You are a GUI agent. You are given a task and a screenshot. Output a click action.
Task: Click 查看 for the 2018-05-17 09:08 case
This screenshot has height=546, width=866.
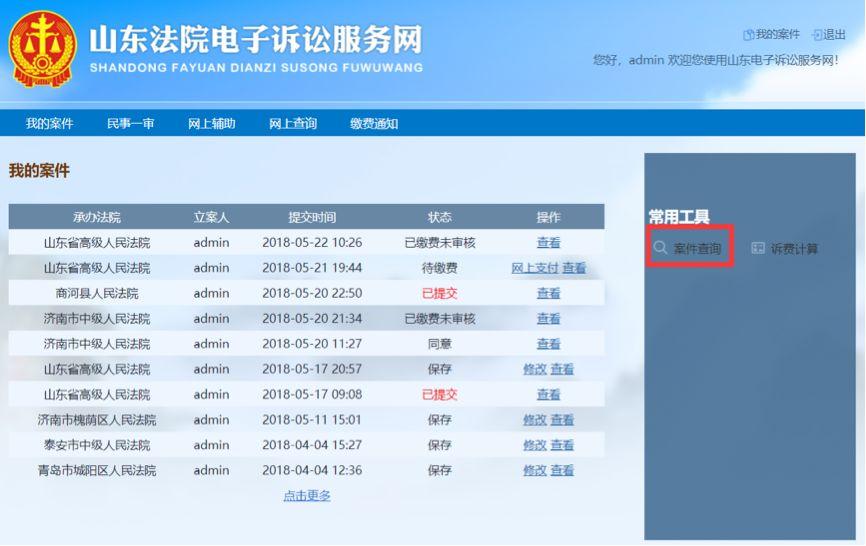click(548, 394)
